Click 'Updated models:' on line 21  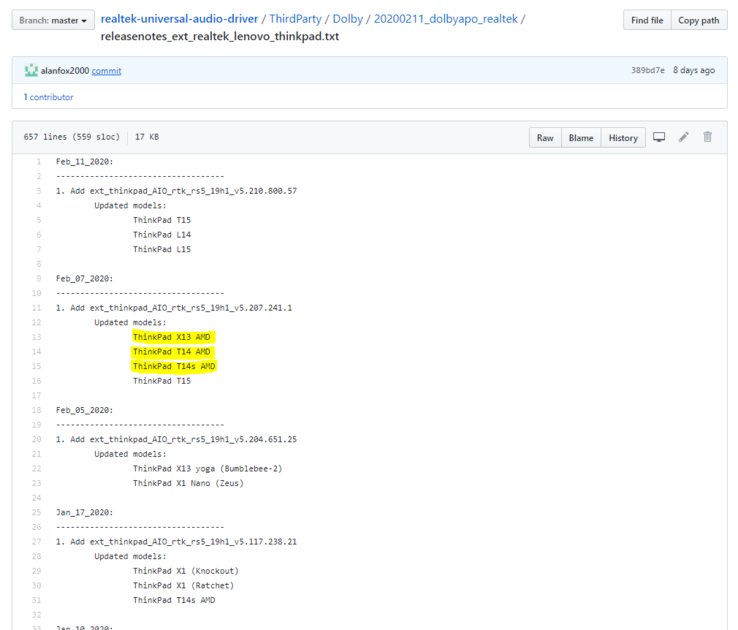130,454
